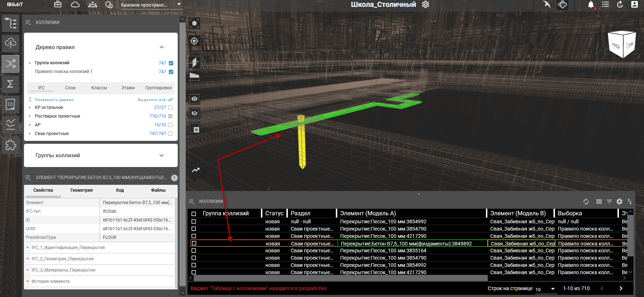Open the plugins puzzle piece icon

[x=11, y=145]
